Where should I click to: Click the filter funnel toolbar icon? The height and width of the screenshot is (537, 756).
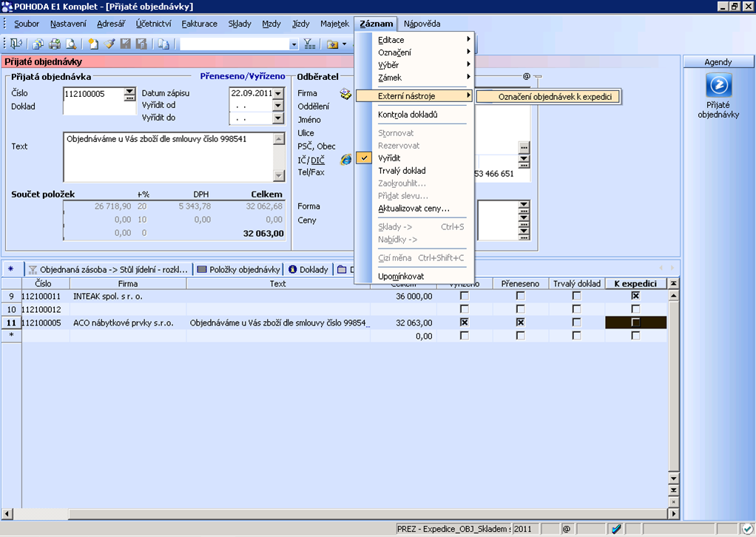[x=309, y=44]
